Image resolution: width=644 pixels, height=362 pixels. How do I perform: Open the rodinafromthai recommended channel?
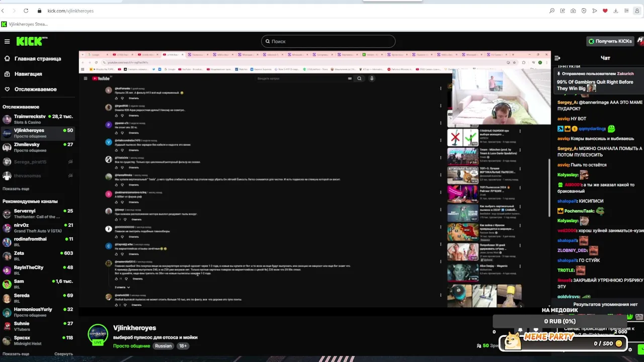(x=38, y=242)
